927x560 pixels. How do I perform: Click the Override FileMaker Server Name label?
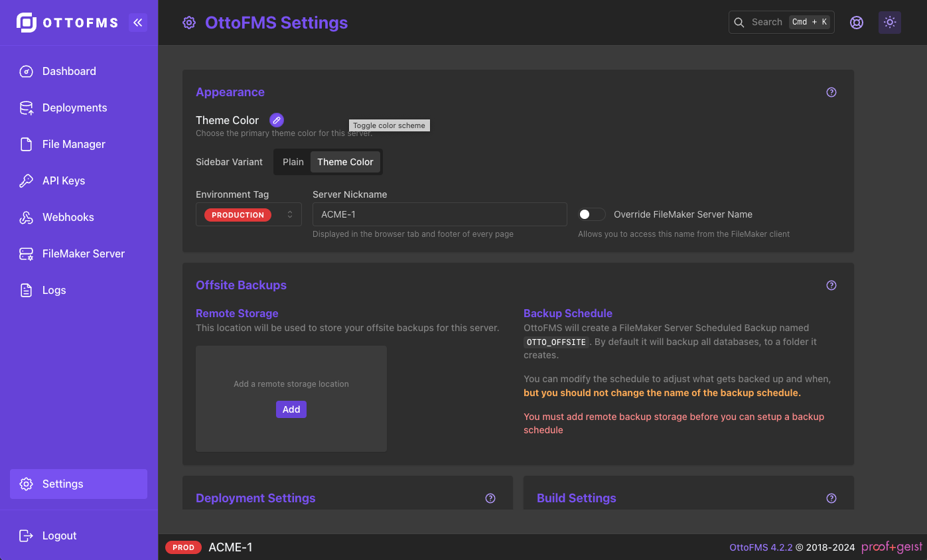point(683,214)
